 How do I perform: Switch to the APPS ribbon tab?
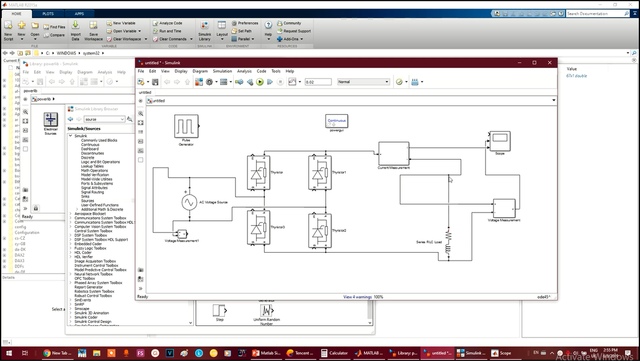pos(79,13)
